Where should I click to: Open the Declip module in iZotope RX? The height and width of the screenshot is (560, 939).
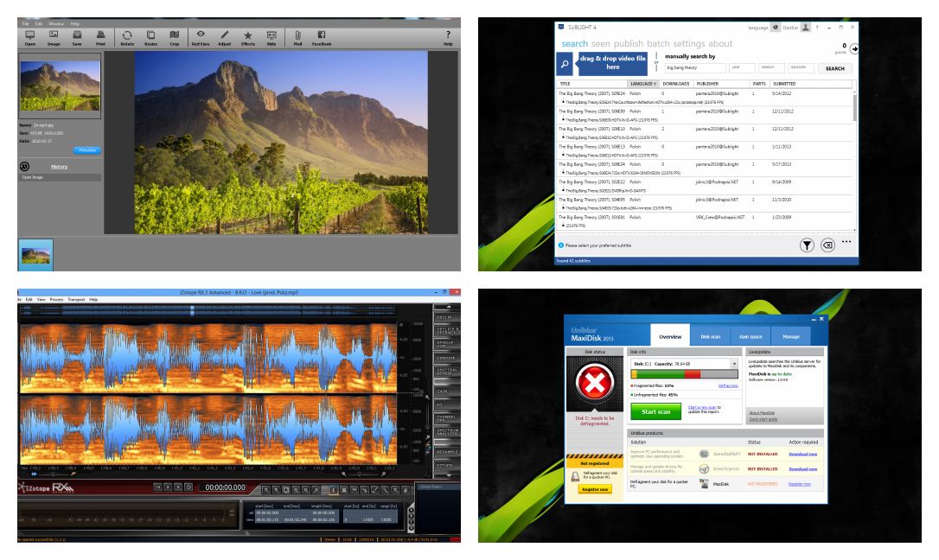[446, 316]
